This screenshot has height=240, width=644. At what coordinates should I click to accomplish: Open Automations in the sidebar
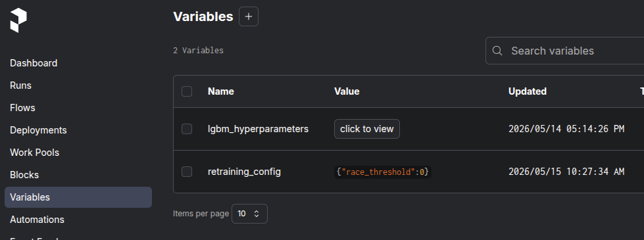pyautogui.click(x=37, y=220)
